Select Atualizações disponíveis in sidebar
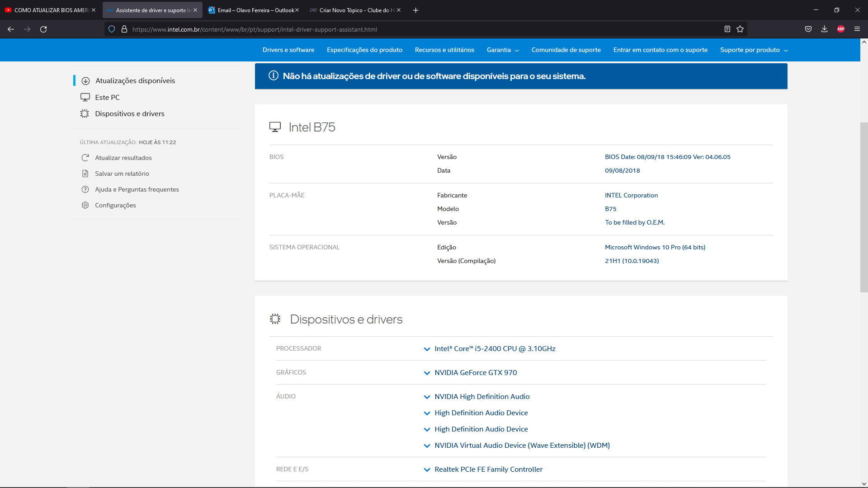 tap(135, 81)
